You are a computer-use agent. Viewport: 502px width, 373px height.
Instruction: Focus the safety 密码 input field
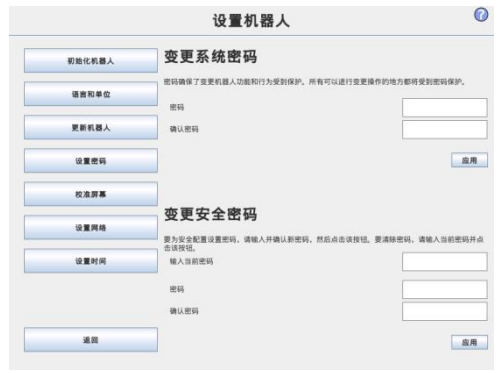pos(445,289)
